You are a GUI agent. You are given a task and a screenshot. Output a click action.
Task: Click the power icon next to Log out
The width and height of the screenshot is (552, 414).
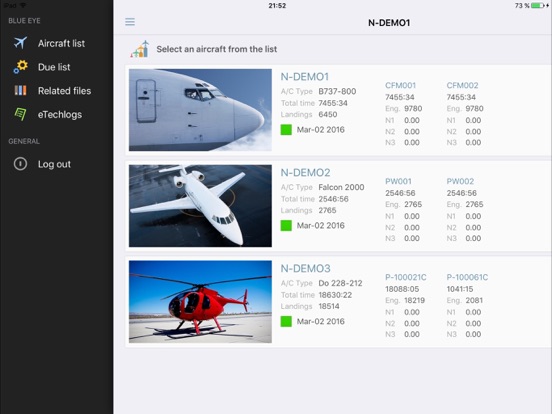pos(20,164)
